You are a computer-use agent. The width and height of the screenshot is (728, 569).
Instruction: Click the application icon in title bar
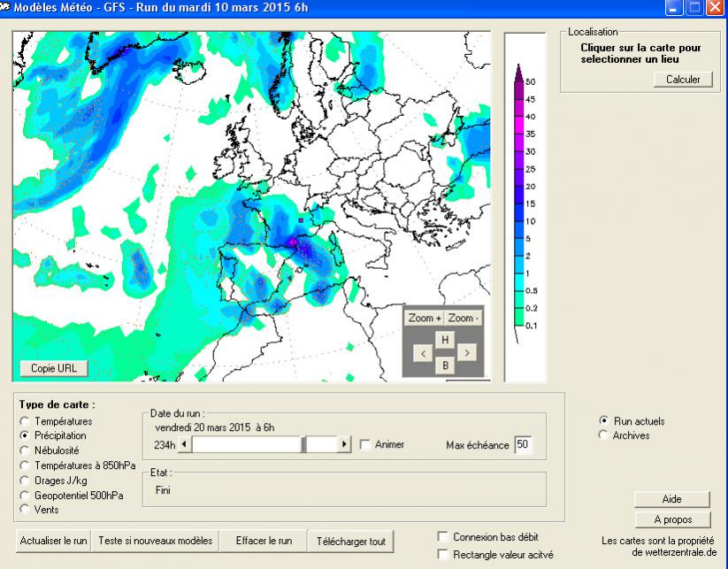coord(5,7)
